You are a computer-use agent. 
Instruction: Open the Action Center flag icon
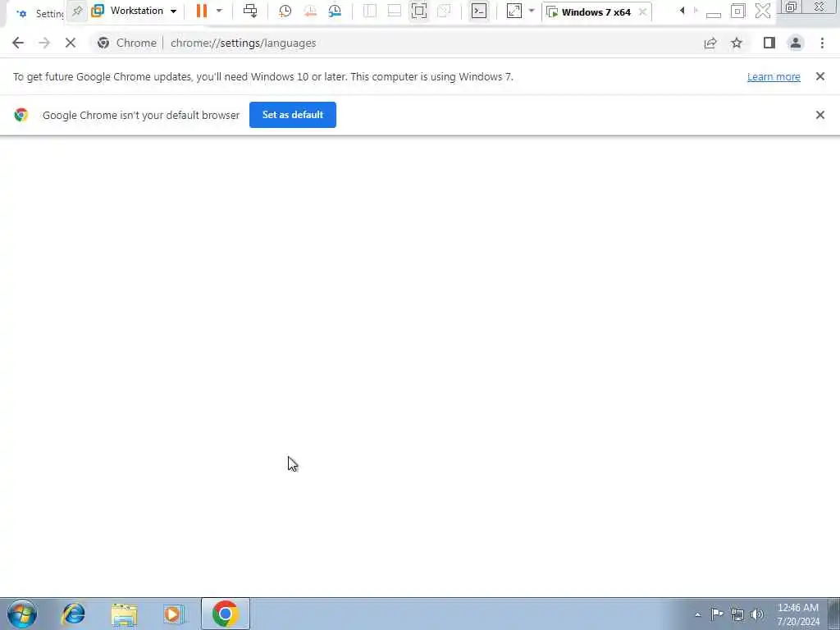pos(717,614)
